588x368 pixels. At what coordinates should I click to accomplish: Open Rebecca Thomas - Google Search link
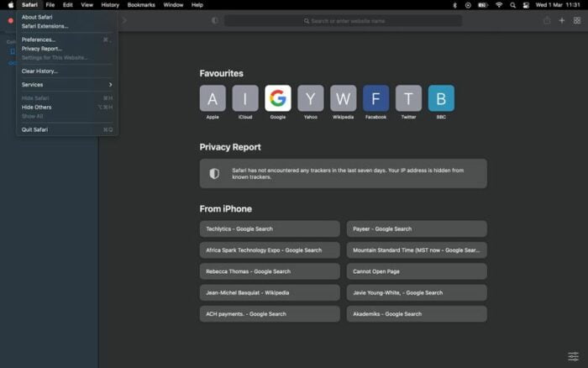[270, 271]
